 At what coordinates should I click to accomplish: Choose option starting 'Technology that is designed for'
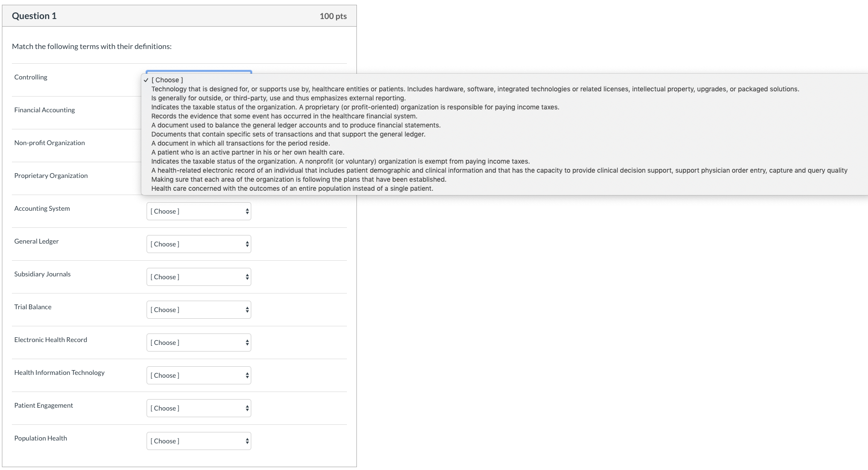tap(504, 89)
